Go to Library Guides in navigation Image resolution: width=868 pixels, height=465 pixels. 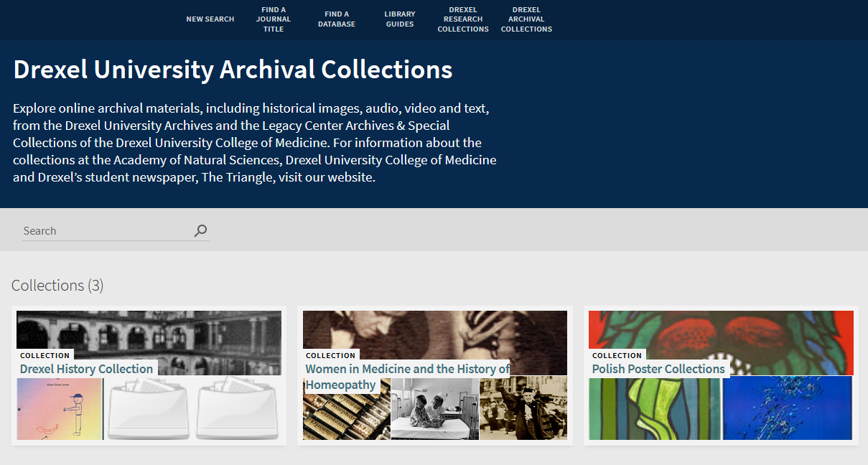(x=400, y=19)
